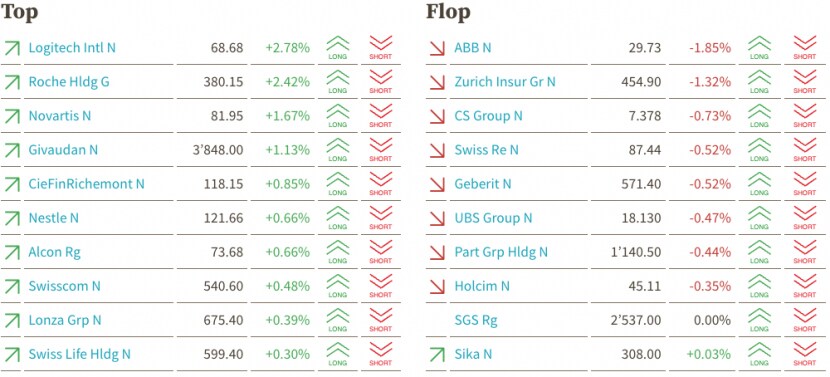Open the Sika N stock link
Viewport: 830px width, 377px height.
tap(473, 354)
